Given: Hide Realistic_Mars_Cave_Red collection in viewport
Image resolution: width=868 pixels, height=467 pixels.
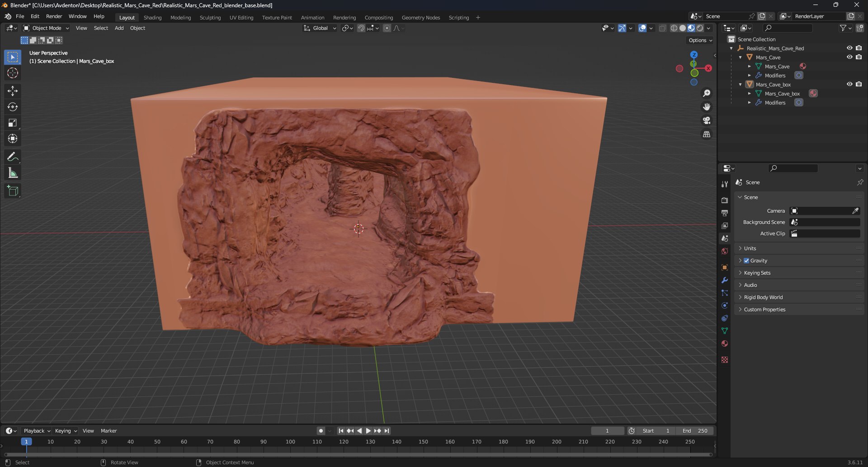Looking at the screenshot, I should pos(849,48).
